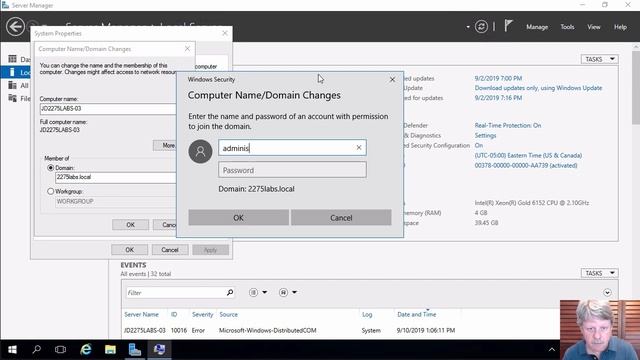
Task: Click the Password input field
Action: [x=292, y=170]
